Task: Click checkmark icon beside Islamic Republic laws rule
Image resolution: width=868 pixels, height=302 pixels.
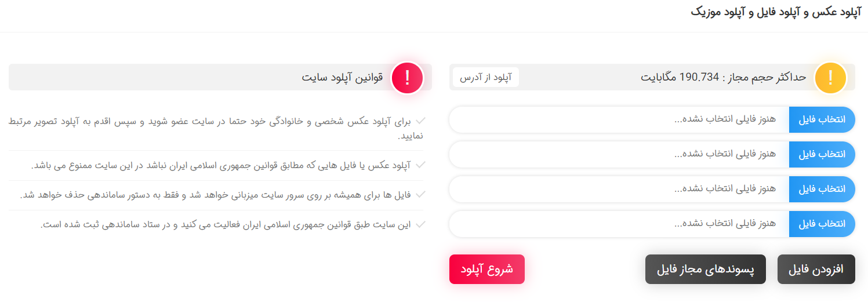Action: [420, 165]
